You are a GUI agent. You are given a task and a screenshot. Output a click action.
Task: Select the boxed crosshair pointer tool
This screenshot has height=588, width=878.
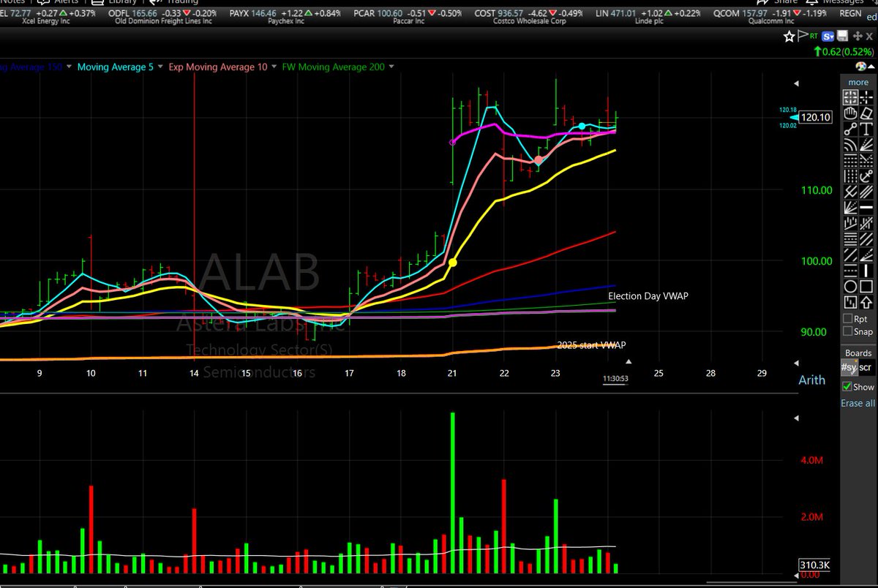point(850,97)
